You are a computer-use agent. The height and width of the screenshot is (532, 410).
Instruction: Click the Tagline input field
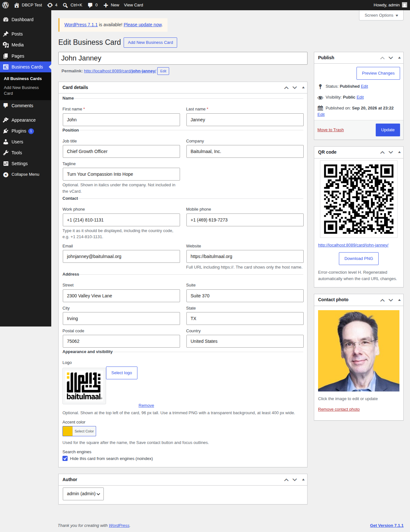pos(121,174)
